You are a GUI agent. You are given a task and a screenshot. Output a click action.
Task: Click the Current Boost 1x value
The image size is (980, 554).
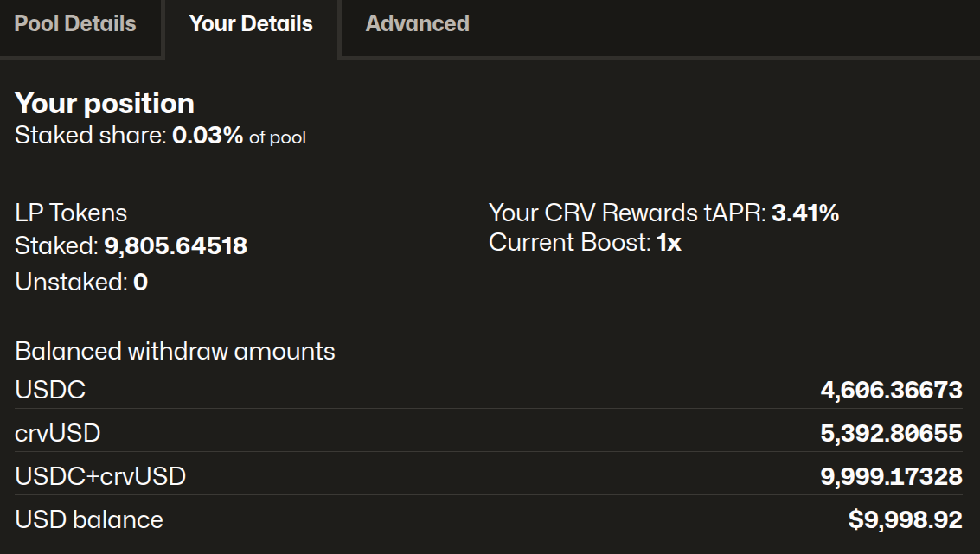pyautogui.click(x=669, y=243)
